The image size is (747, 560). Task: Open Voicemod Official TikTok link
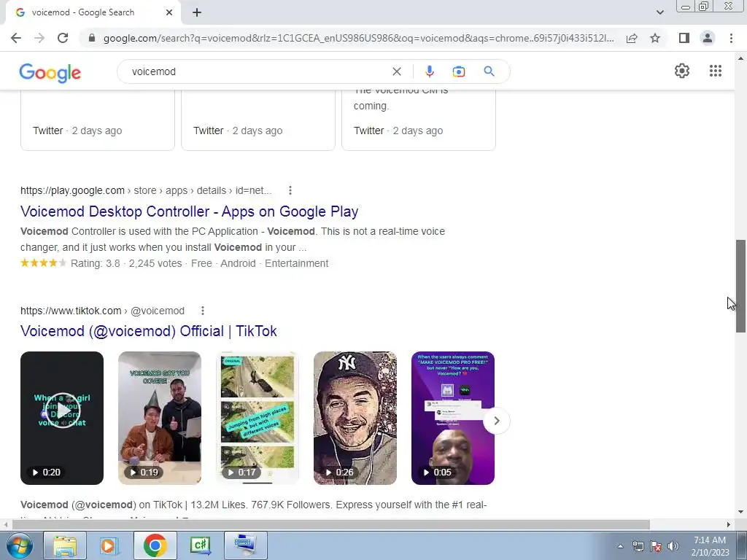[149, 331]
